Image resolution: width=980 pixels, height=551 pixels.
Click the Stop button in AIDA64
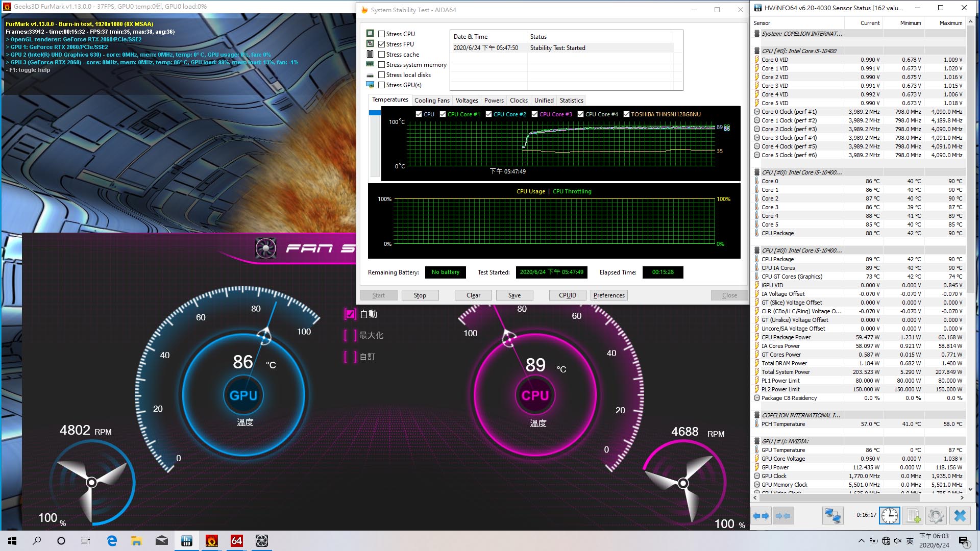[420, 295]
